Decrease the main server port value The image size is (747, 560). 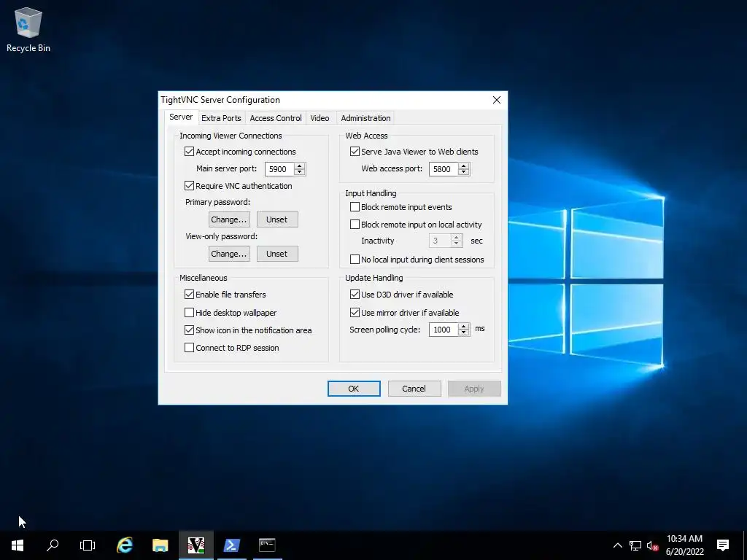click(x=300, y=172)
